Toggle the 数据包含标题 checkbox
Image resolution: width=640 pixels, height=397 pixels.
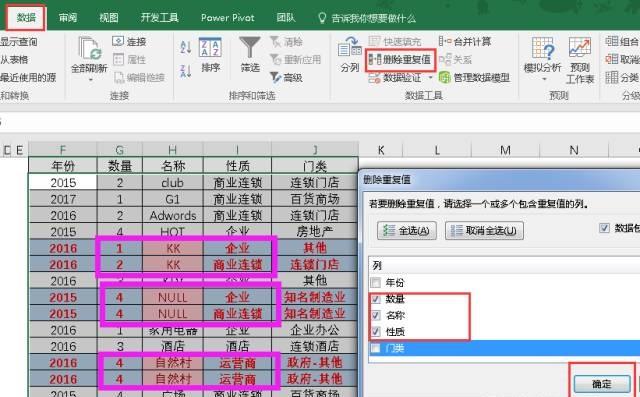coord(604,228)
